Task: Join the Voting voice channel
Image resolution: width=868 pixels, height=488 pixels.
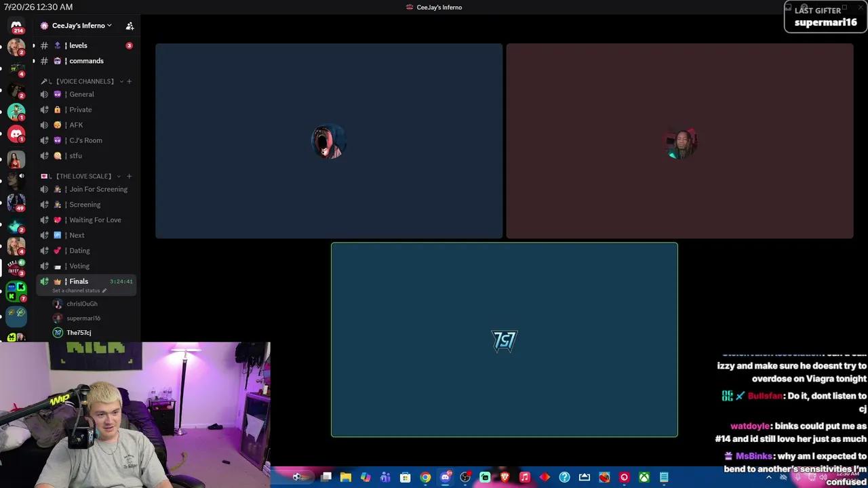Action: click(x=85, y=266)
